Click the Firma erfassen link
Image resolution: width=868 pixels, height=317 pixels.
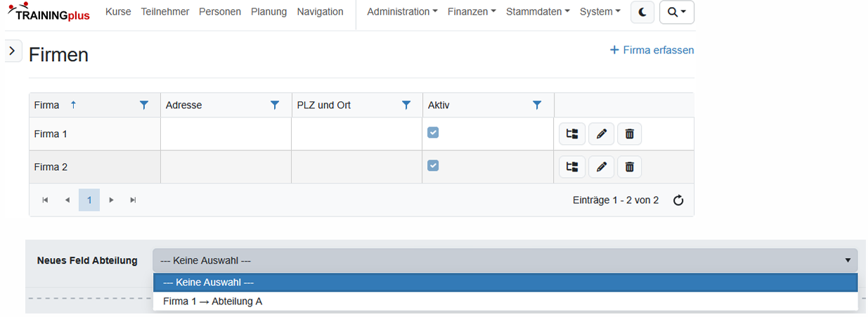652,50
